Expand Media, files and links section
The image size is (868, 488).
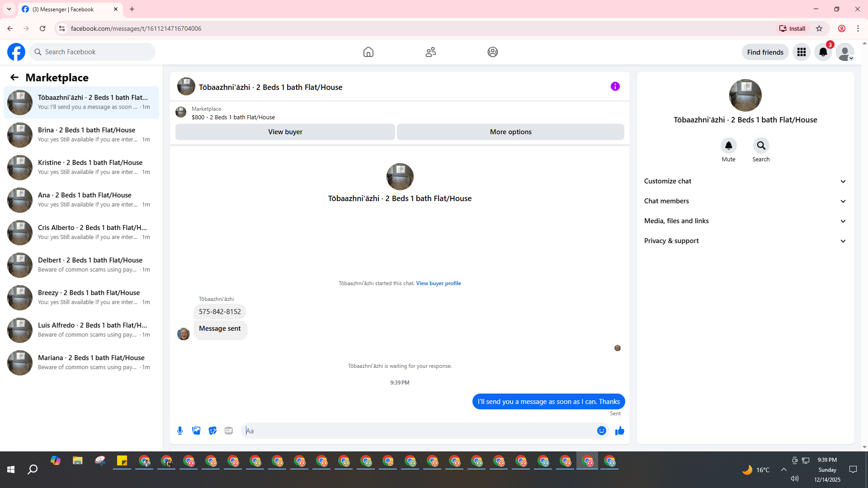745,221
